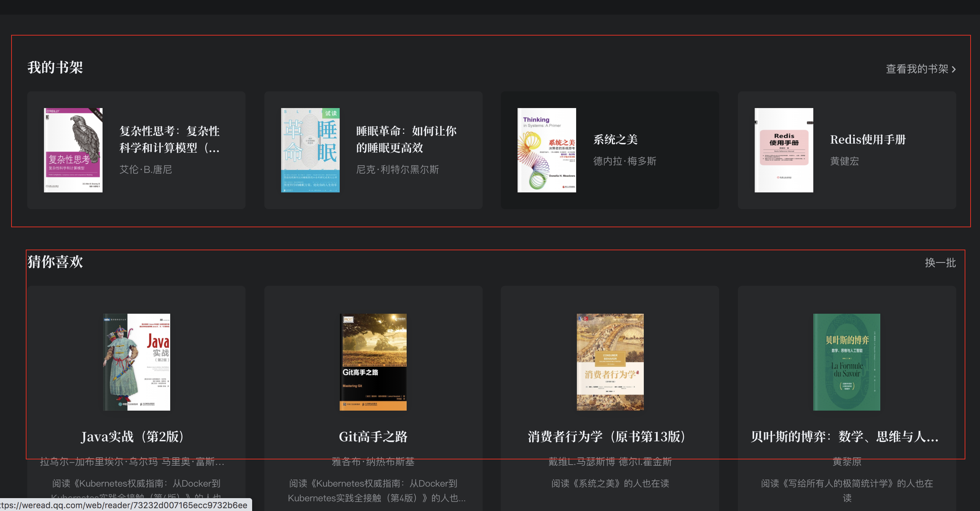Click the Git高手之路 book cover image

click(x=373, y=361)
